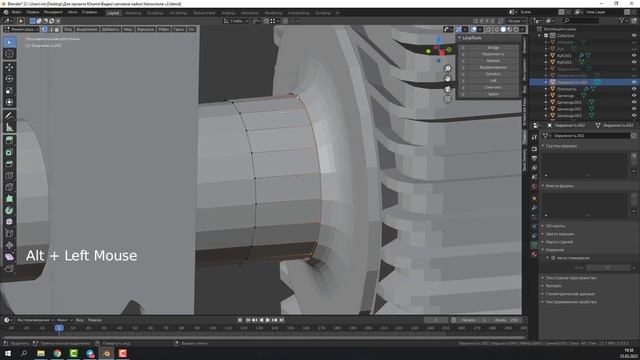Image resolution: width=640 pixels, height=360 pixels.
Task: Select the Measure tool
Action: pos(9,127)
